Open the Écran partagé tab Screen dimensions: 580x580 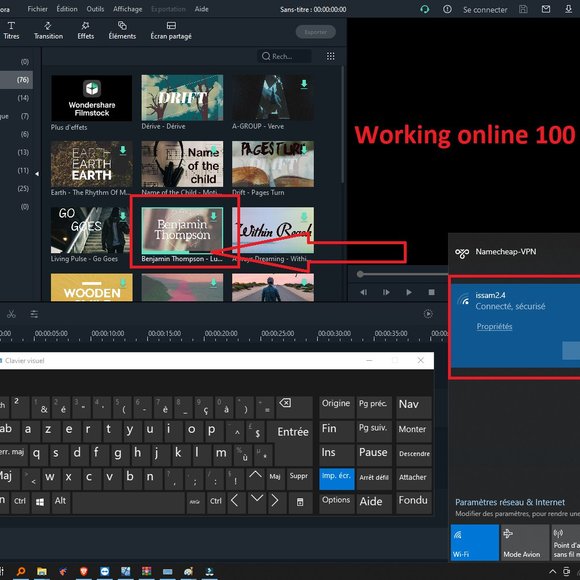pyautogui.click(x=171, y=30)
